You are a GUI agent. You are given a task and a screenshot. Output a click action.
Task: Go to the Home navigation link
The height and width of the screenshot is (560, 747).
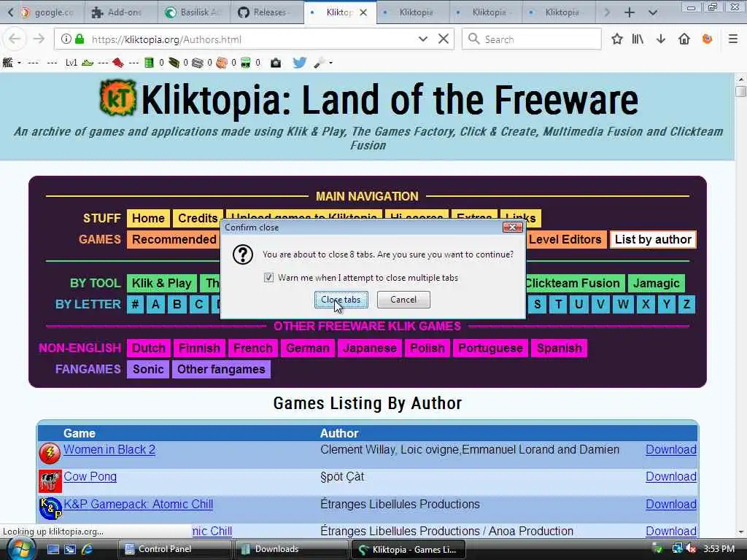click(148, 218)
